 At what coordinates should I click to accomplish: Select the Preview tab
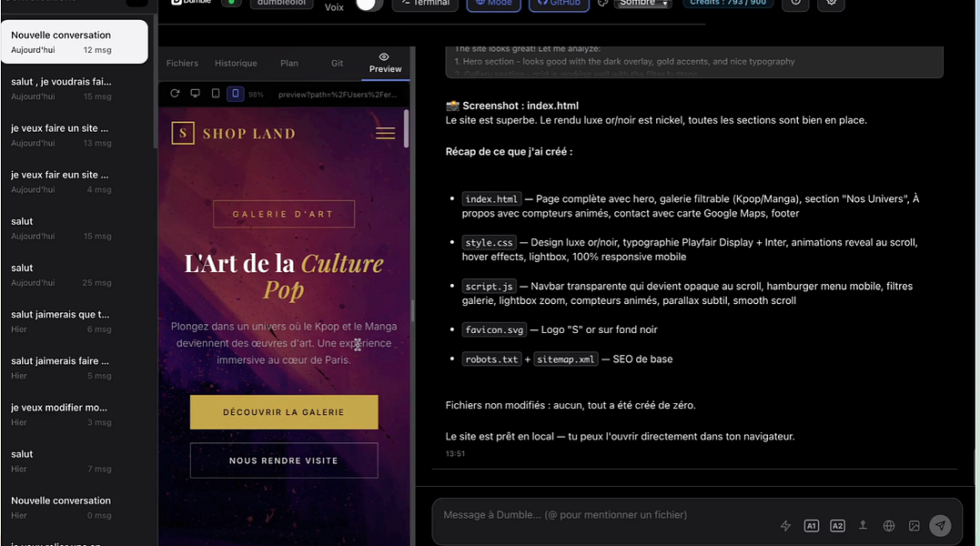[385, 63]
